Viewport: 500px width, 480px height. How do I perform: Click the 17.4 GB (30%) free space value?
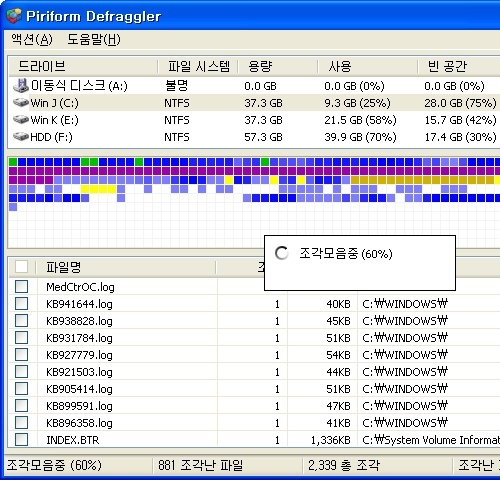pos(460,137)
